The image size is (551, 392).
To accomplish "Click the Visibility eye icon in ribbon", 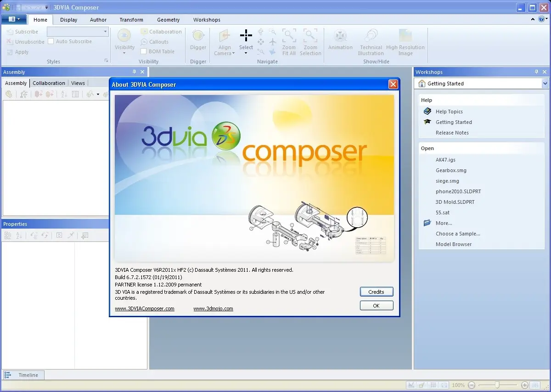I will point(124,35).
